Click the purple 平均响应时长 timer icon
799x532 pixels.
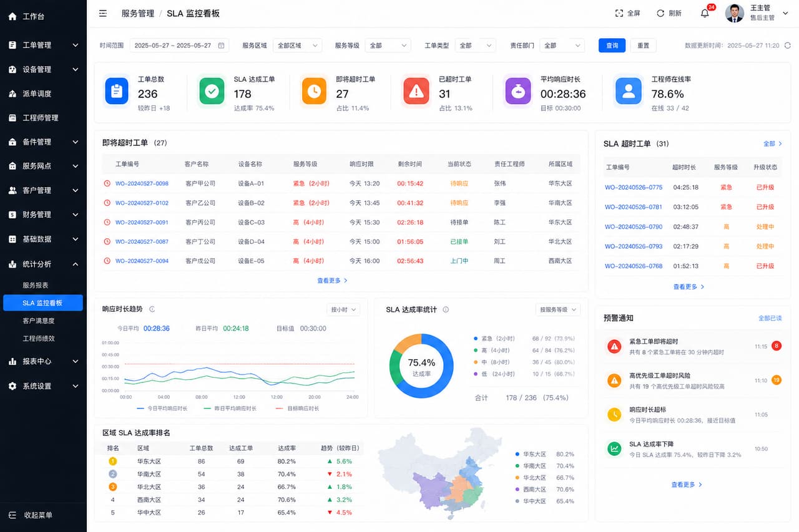click(518, 91)
